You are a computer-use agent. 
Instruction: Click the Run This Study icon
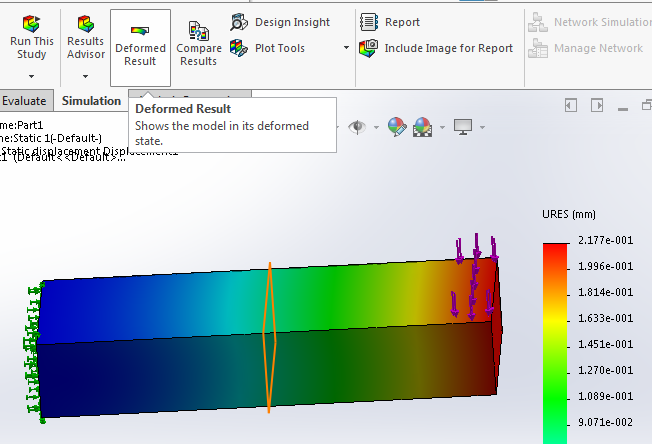[31, 24]
